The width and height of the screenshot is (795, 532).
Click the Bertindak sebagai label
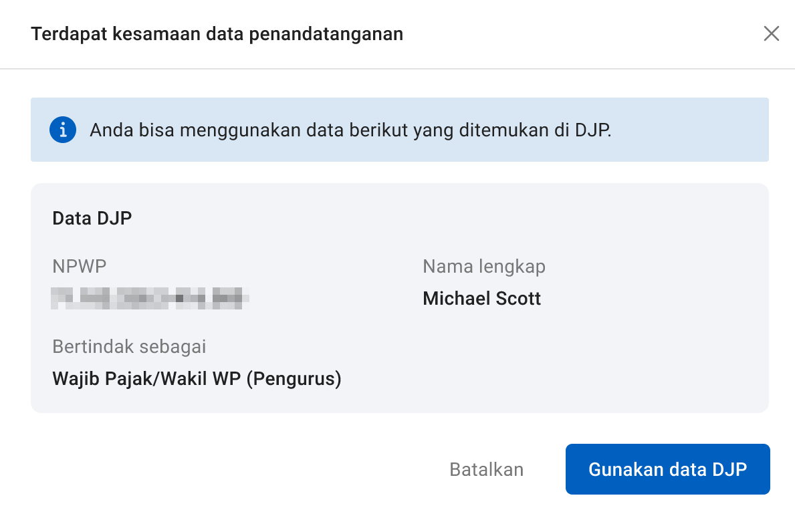(x=129, y=347)
